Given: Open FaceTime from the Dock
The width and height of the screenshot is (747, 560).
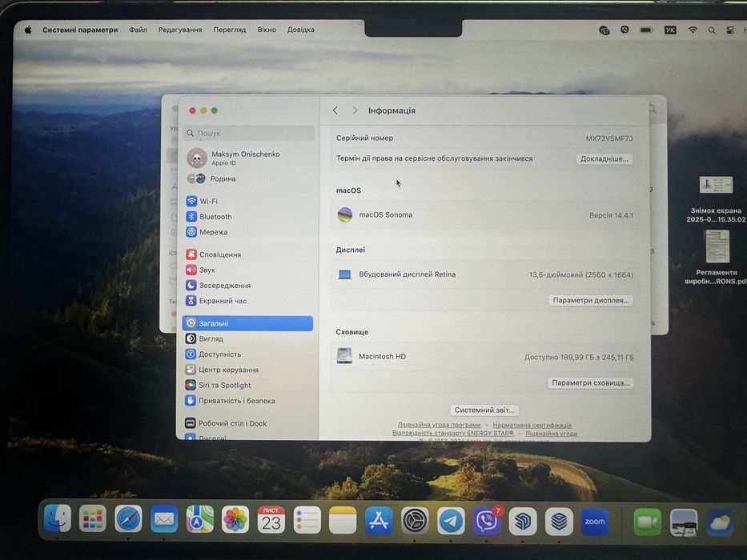Looking at the screenshot, I should (x=647, y=522).
